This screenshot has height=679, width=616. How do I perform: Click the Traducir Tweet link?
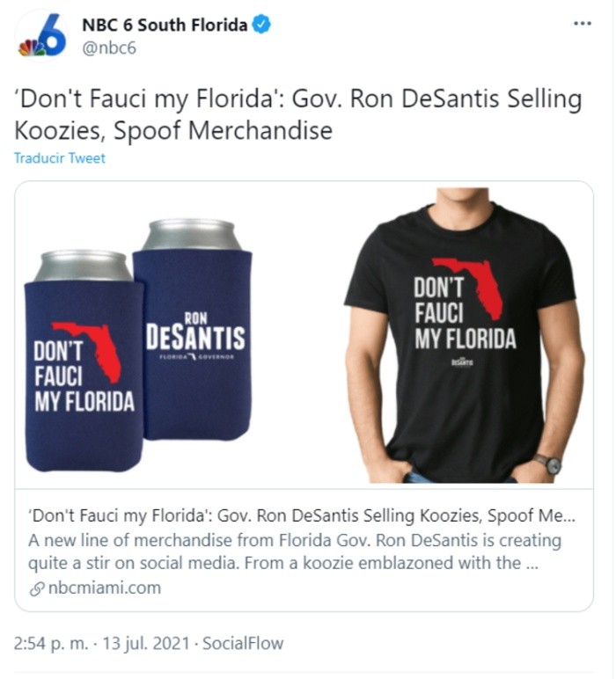pos(60,158)
